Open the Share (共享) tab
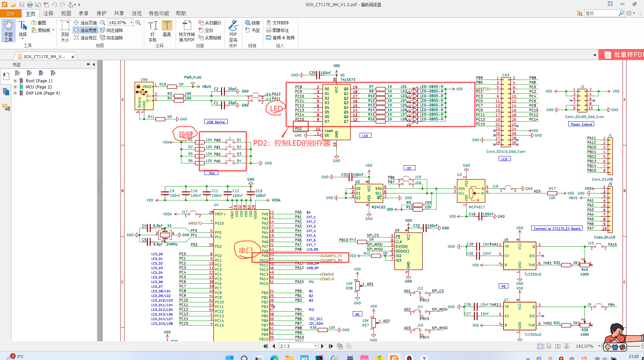The height and width of the screenshot is (360, 644). [119, 14]
